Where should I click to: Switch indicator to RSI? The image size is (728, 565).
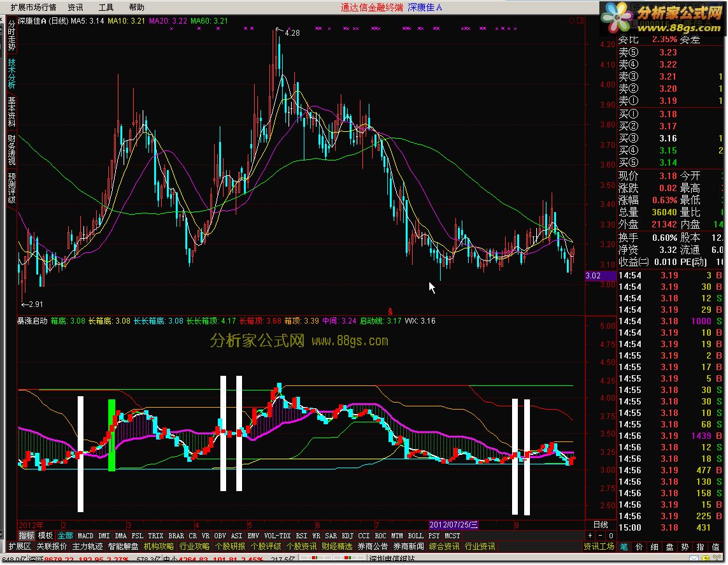(301, 536)
